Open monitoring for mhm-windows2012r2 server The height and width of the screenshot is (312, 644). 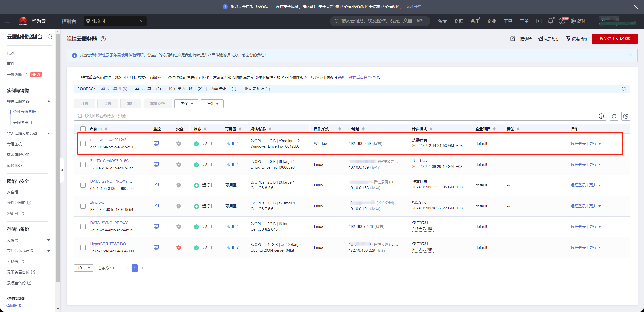(156, 143)
